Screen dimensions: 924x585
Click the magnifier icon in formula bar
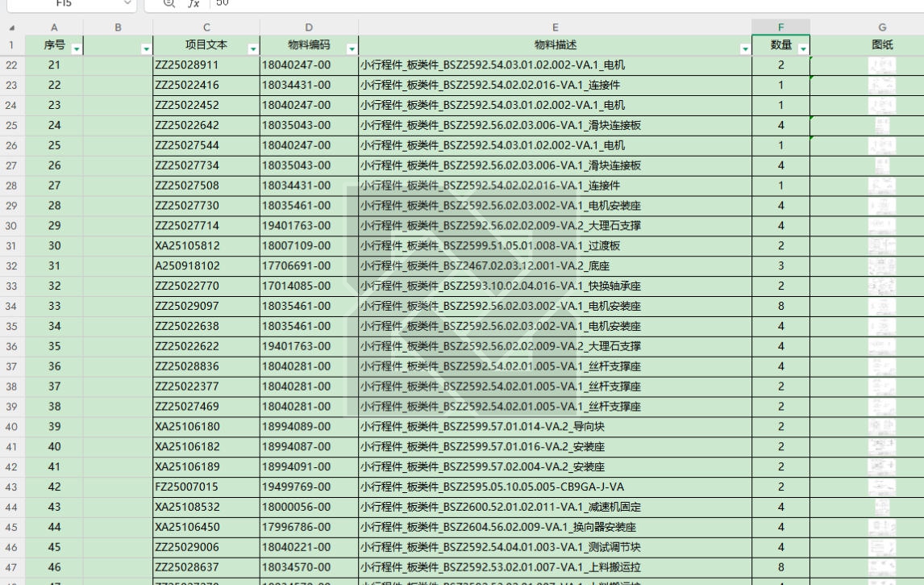pyautogui.click(x=169, y=3)
